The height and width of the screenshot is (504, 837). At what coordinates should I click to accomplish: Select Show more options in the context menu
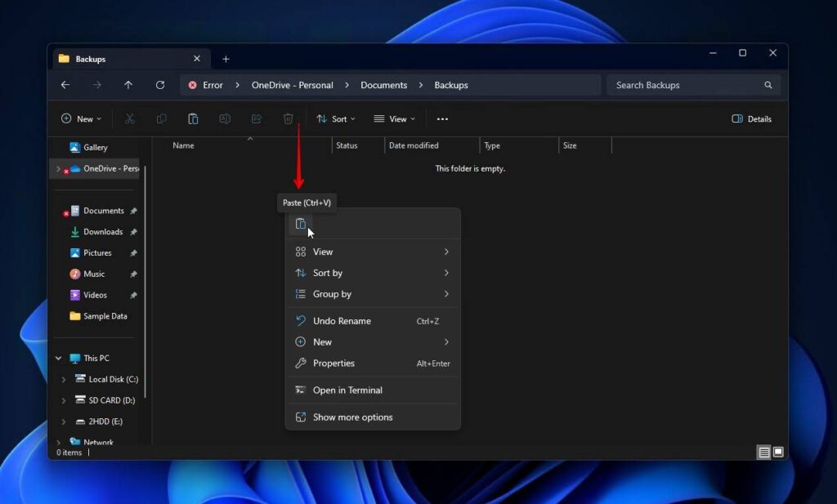pyautogui.click(x=351, y=417)
